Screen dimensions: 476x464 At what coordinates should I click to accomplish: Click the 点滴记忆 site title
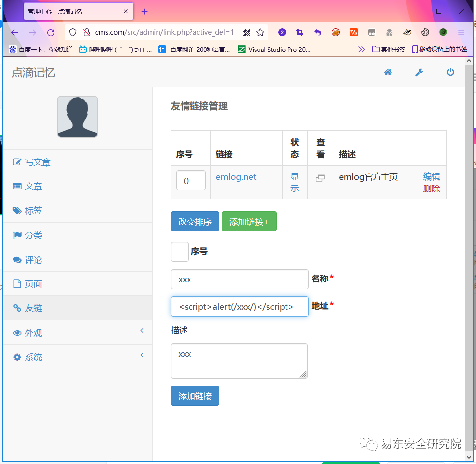click(34, 73)
